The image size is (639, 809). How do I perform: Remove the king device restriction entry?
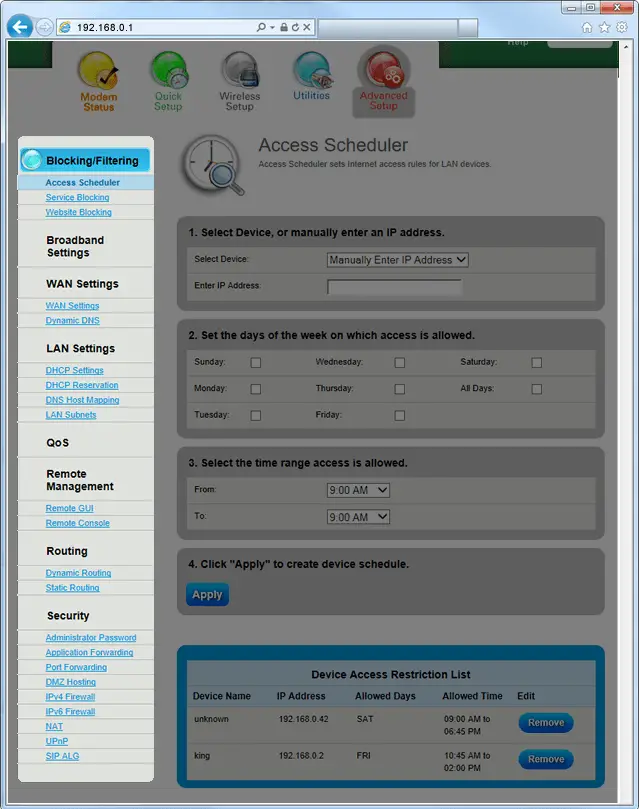546,760
